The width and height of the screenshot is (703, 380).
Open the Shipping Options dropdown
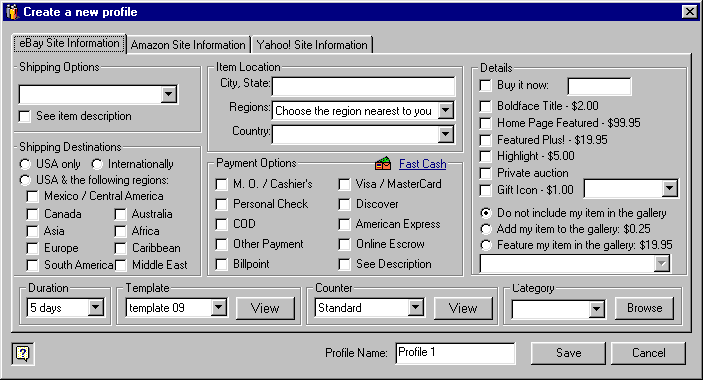(x=169, y=95)
